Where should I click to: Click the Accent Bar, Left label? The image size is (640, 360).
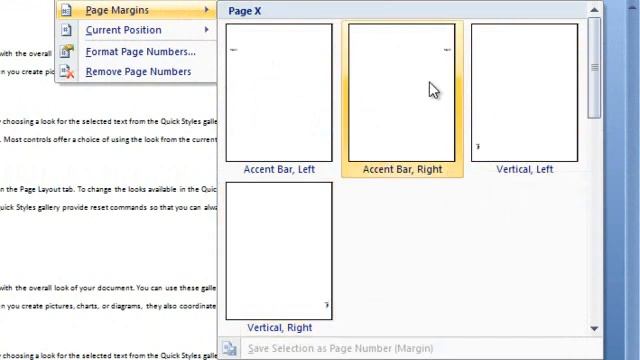point(279,169)
